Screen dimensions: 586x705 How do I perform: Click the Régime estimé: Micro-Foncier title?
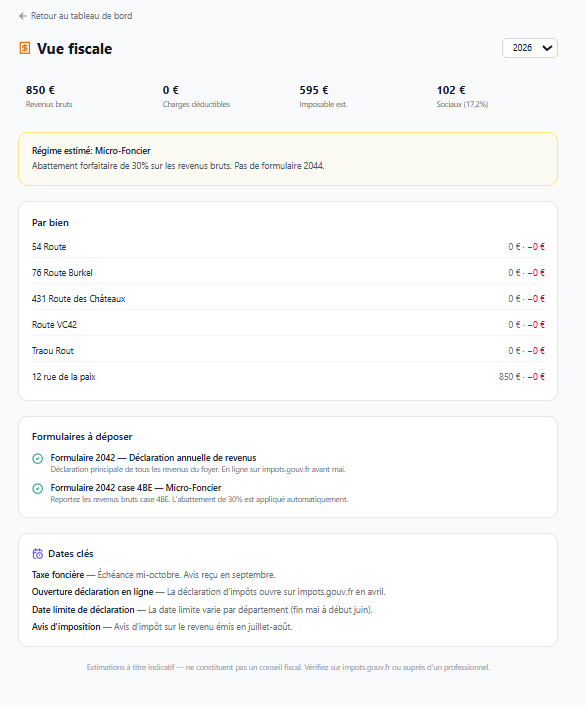(91, 151)
